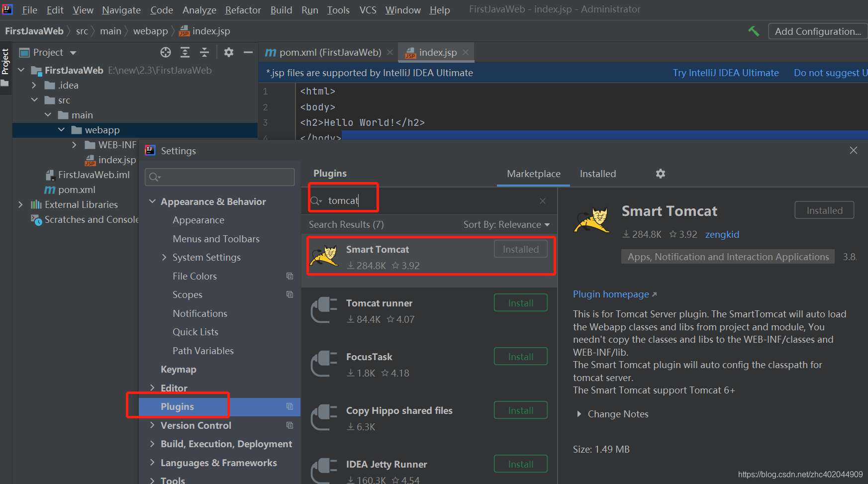Screen dimensions: 868x484
Task: Click the copy icon beside Plugins
Action: point(289,406)
